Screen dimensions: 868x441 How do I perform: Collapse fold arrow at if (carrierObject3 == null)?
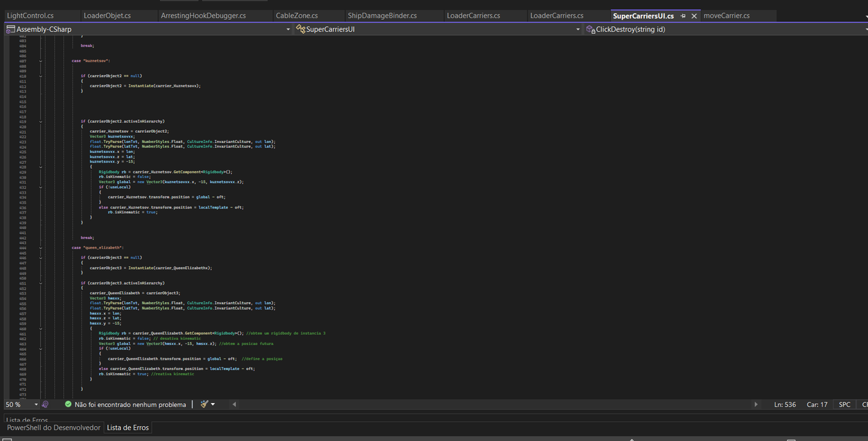point(41,258)
